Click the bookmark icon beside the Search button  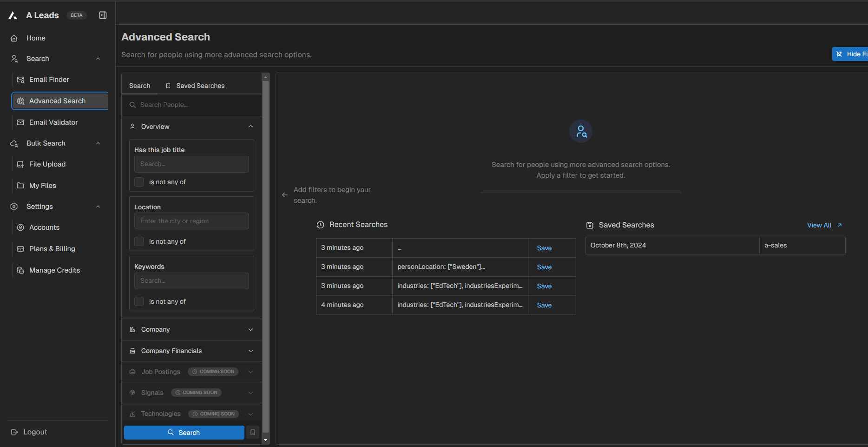coord(253,432)
